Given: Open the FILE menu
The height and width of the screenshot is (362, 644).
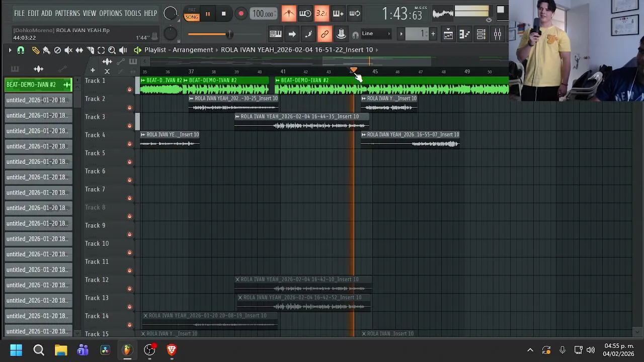Looking at the screenshot, I should coord(19,14).
